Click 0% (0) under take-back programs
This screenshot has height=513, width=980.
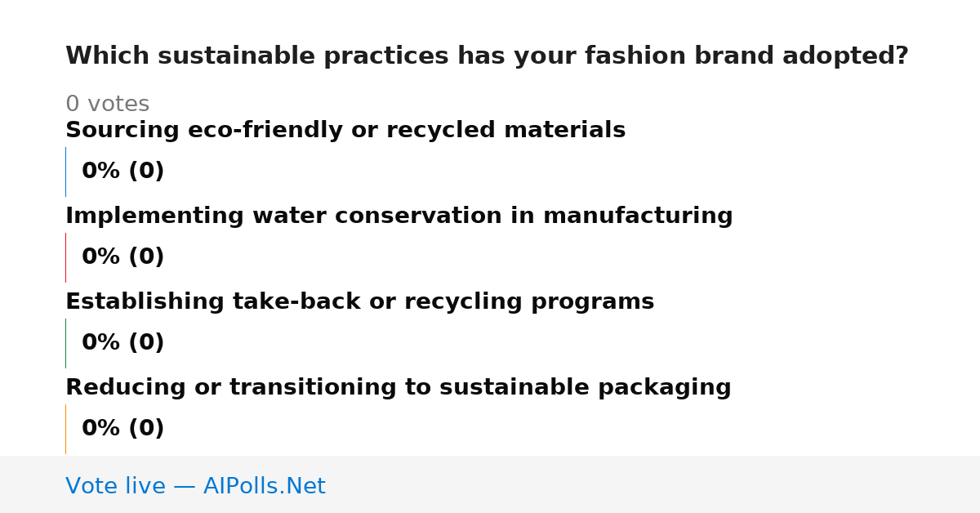[123, 343]
